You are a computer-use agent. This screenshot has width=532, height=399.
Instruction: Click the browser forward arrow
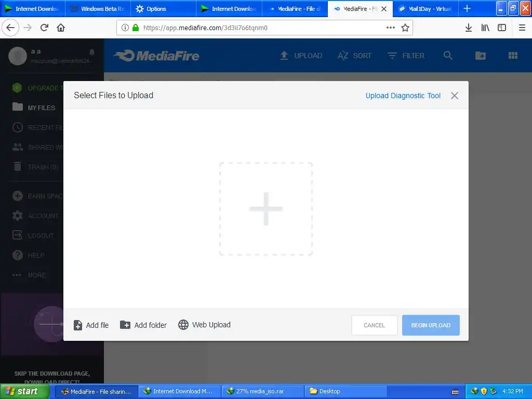pyautogui.click(x=28, y=28)
